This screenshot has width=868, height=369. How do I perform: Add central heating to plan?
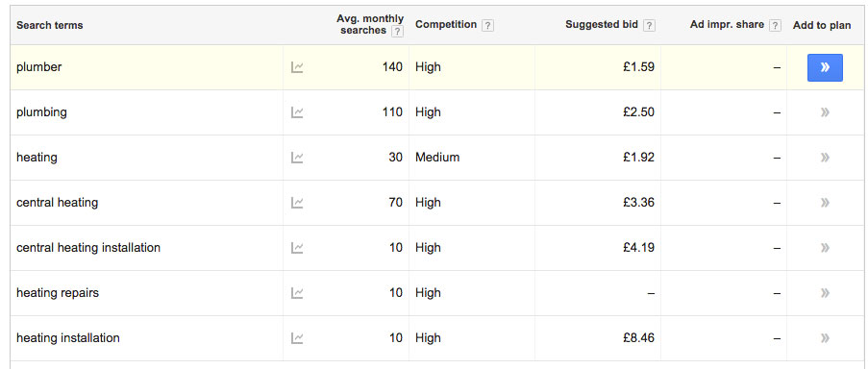[825, 203]
